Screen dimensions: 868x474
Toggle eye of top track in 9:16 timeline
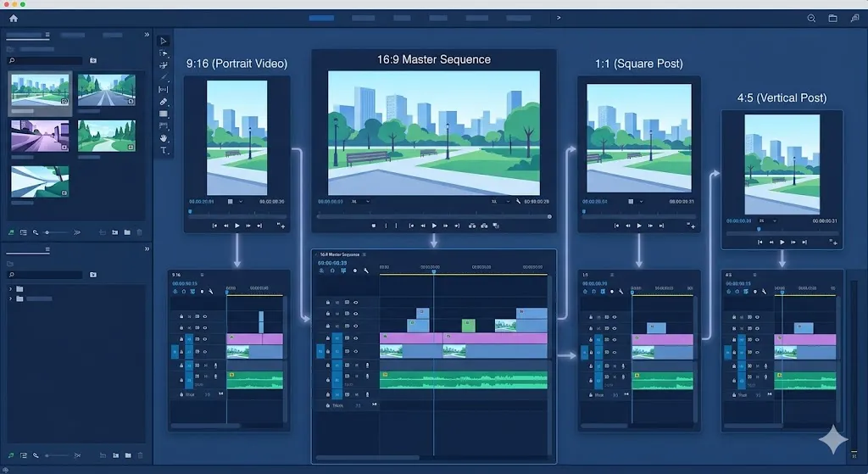point(205,317)
